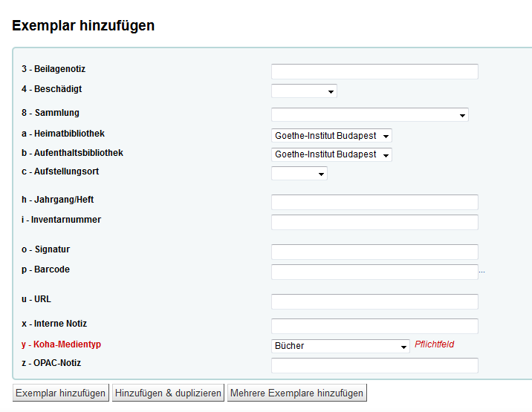Click the ellipsis icon beside Barcode field
The height and width of the screenshot is (412, 532).
481,272
